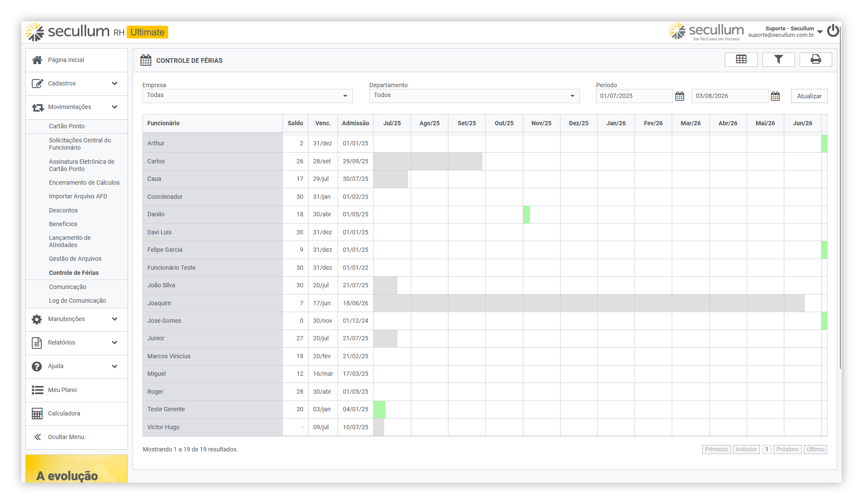Collapse the Movimentações menu chevron
Viewport: 863px width, 504px height.
pos(115,107)
